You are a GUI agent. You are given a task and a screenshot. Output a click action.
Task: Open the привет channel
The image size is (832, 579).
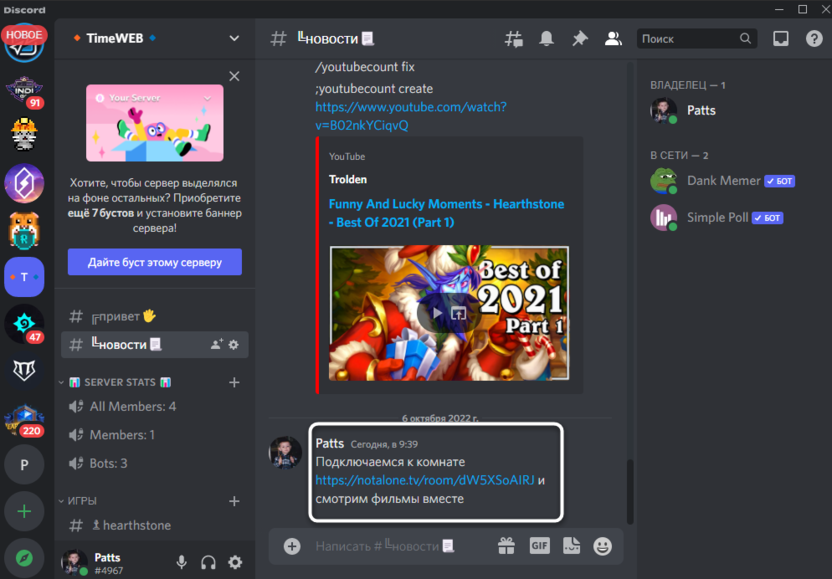coord(154,316)
